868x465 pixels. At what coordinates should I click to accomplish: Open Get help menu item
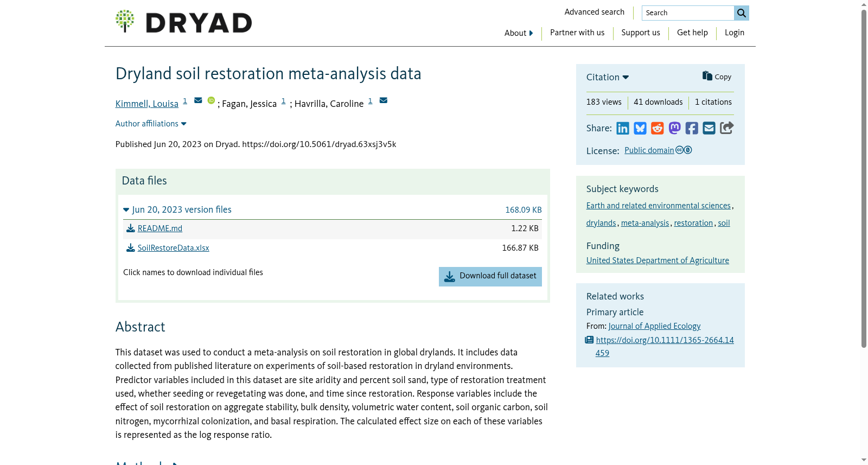pyautogui.click(x=692, y=33)
